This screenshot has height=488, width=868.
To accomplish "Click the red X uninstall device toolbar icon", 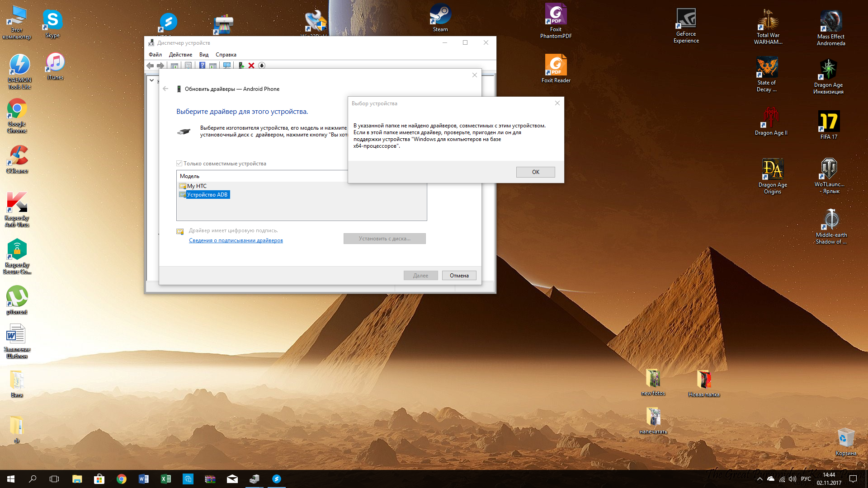I will point(251,66).
